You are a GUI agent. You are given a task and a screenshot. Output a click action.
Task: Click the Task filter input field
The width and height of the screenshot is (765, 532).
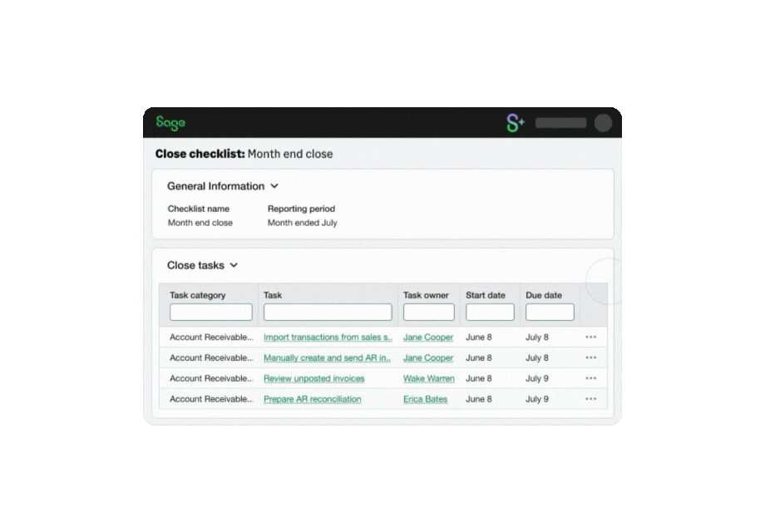tap(327, 312)
